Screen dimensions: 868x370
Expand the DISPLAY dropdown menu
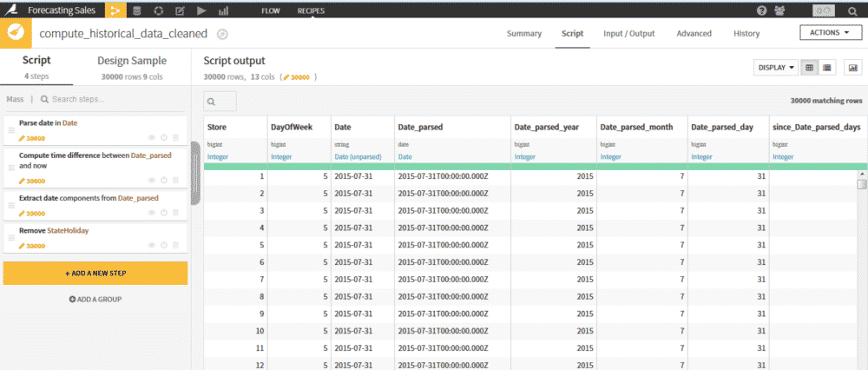point(776,67)
